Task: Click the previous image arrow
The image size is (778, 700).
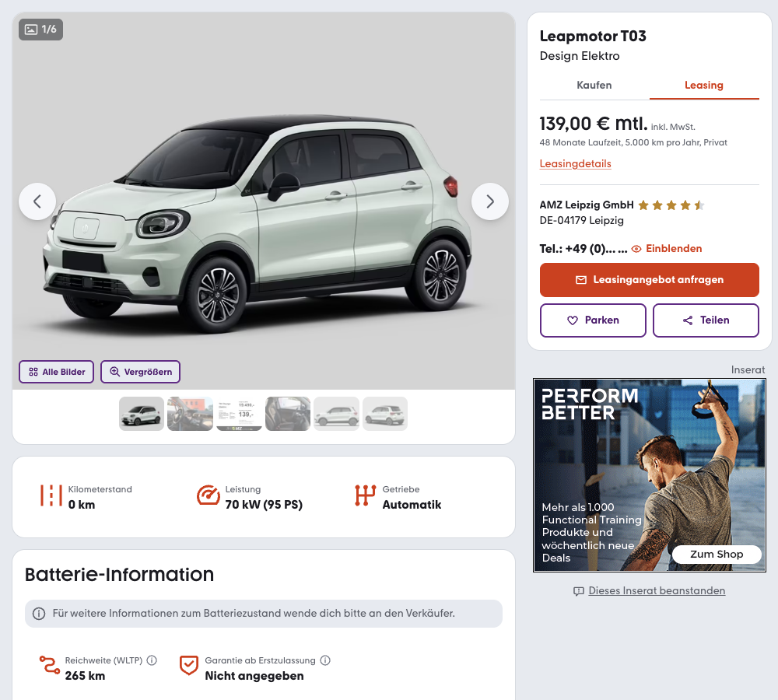Action: tap(37, 201)
